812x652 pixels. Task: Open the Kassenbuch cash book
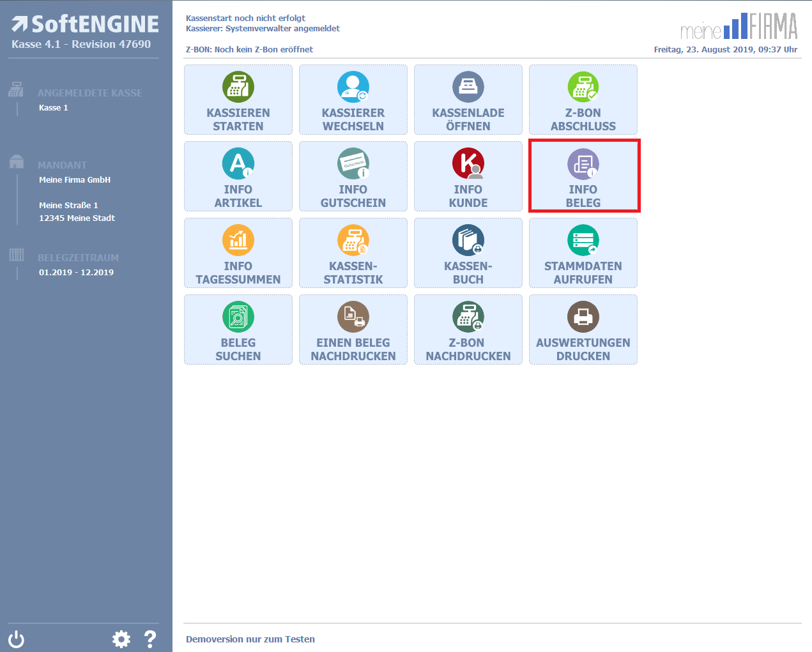pyautogui.click(x=468, y=253)
